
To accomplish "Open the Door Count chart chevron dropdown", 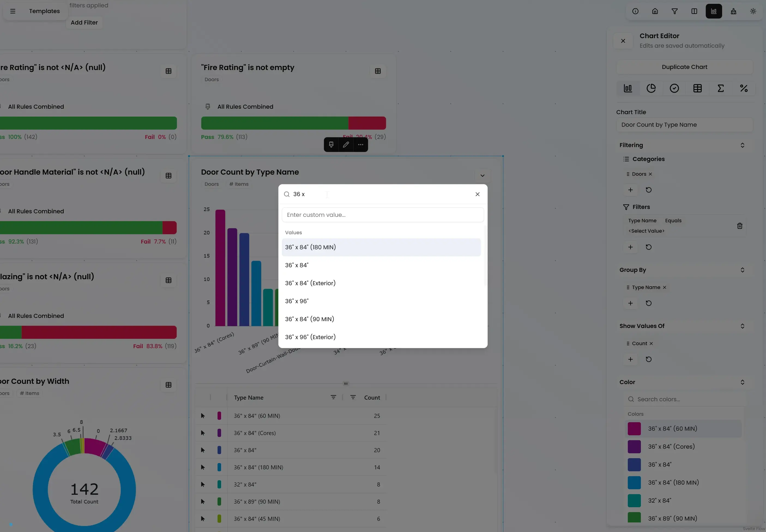I will coord(482,176).
